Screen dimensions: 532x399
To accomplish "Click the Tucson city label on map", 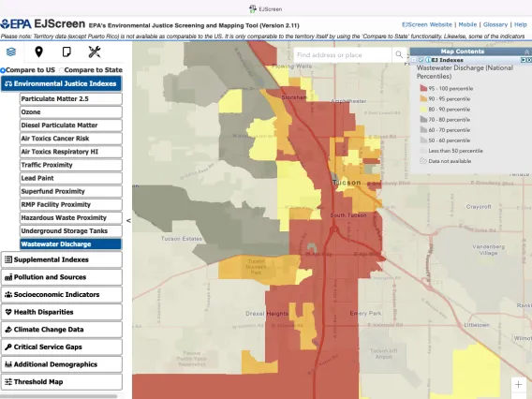I will (347, 183).
